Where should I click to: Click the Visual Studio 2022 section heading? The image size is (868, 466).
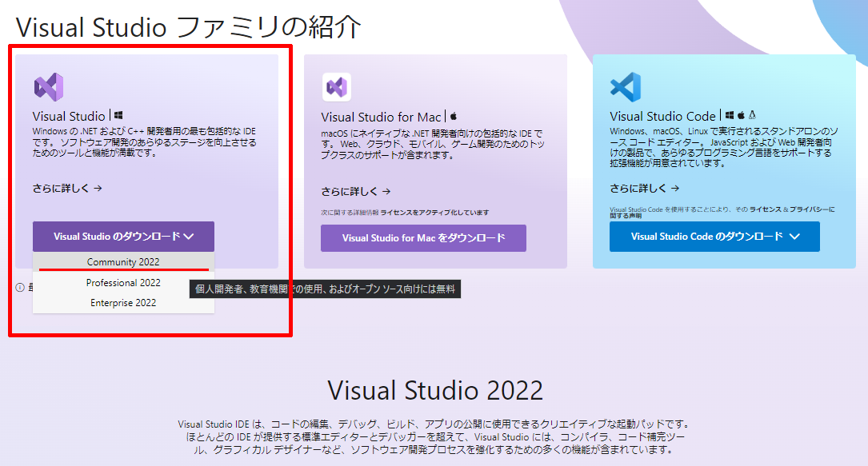pos(435,390)
